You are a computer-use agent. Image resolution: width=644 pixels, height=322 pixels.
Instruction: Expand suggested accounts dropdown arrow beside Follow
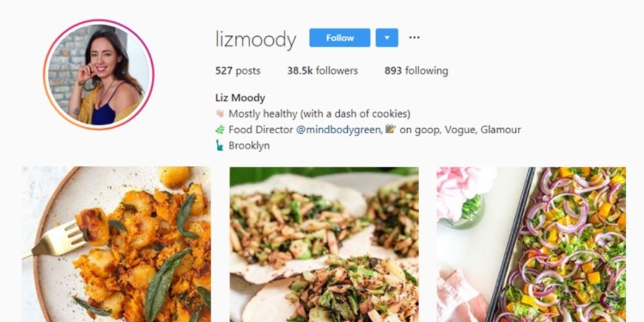[x=387, y=38]
